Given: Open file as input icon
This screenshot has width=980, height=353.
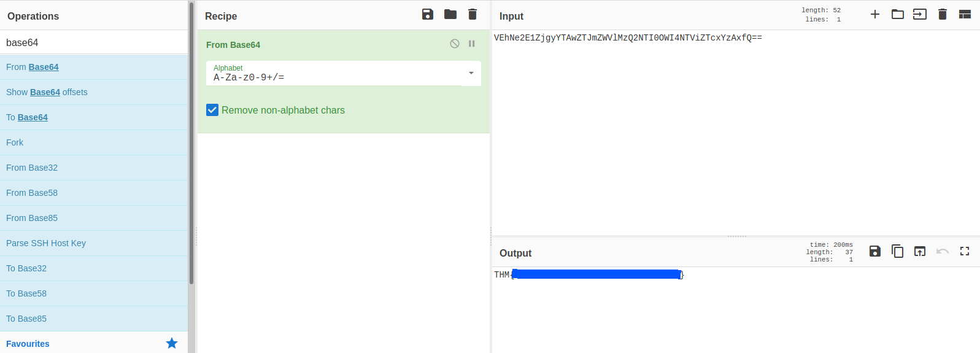Looking at the screenshot, I should pyautogui.click(x=920, y=14).
